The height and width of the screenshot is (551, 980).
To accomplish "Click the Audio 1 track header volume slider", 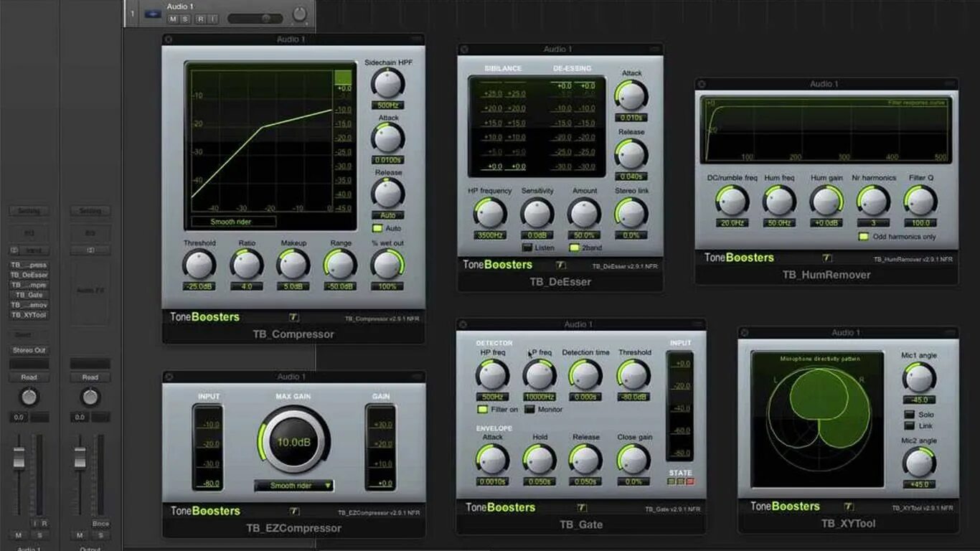I will (255, 19).
